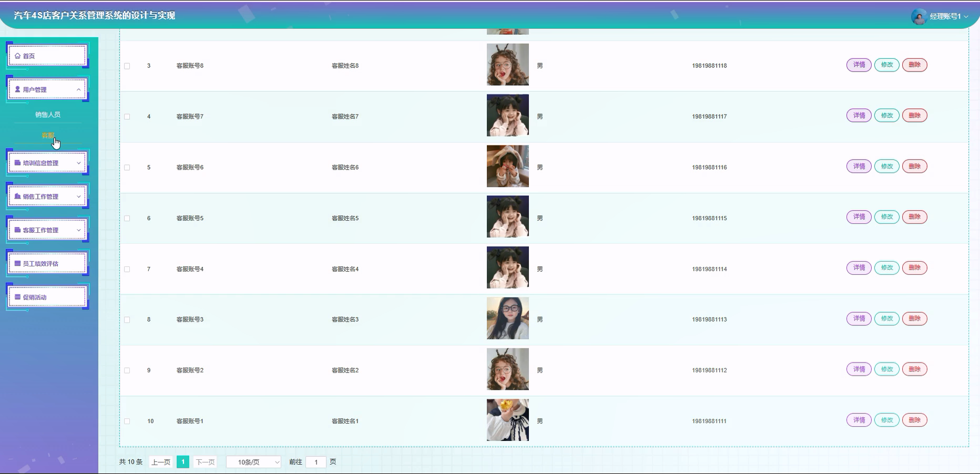Viewport: 980px width, 474px height.
Task: Click 删除 for 客服账号1
Action: tap(915, 420)
